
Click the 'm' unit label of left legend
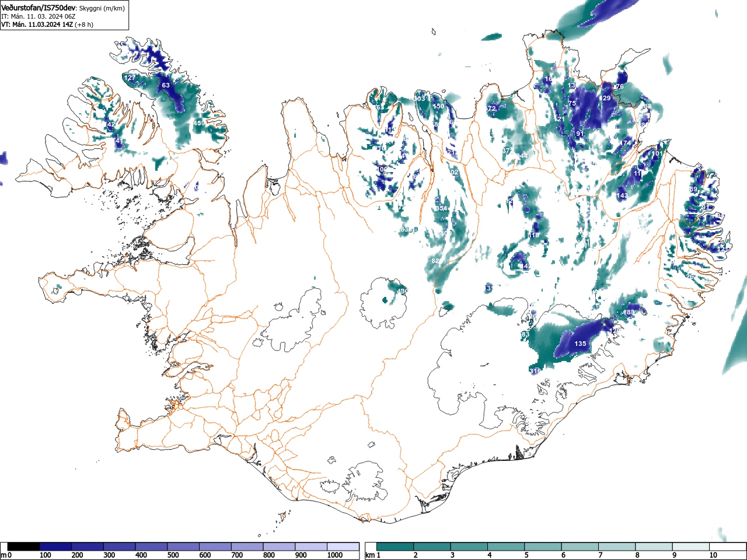click(4, 555)
